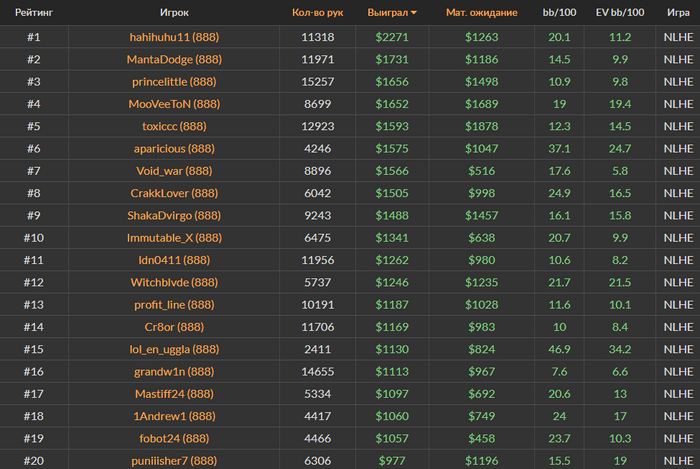Open puniiisher7 (888) player link
The width and height of the screenshot is (700, 469).
(x=174, y=461)
